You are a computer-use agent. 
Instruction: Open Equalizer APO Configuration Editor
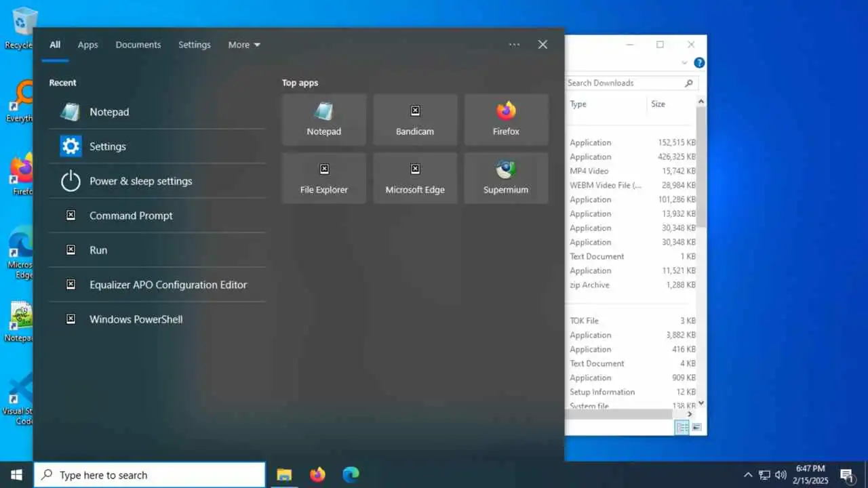(157, 285)
